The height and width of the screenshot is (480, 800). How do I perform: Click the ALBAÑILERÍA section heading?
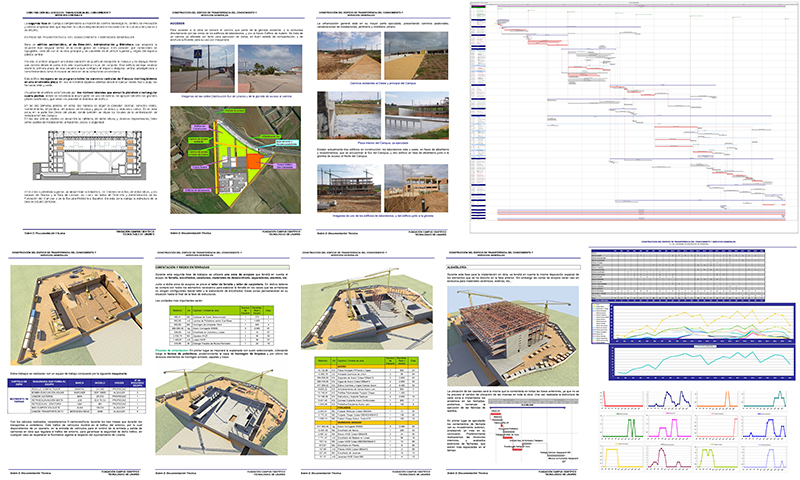point(456,267)
